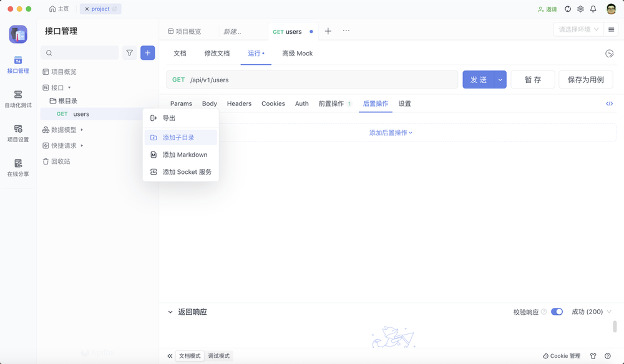624x364 pixels.
Task: Open the dropdown arrow next to 发送
Action: pos(501,79)
